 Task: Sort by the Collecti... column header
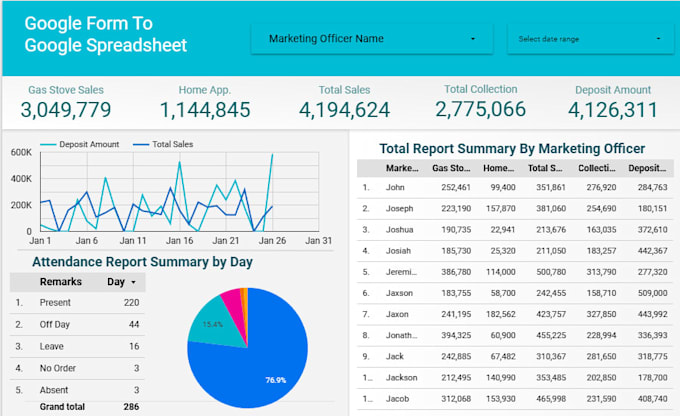click(597, 168)
